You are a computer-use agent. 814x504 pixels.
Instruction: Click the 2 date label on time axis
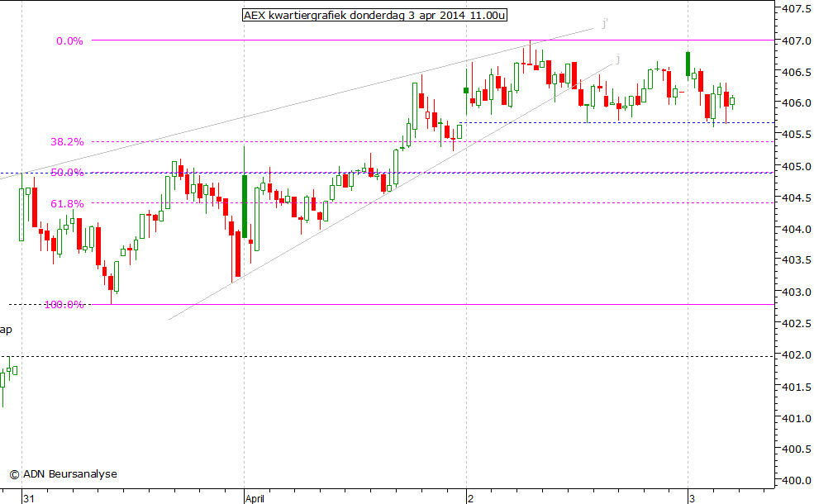coord(471,499)
